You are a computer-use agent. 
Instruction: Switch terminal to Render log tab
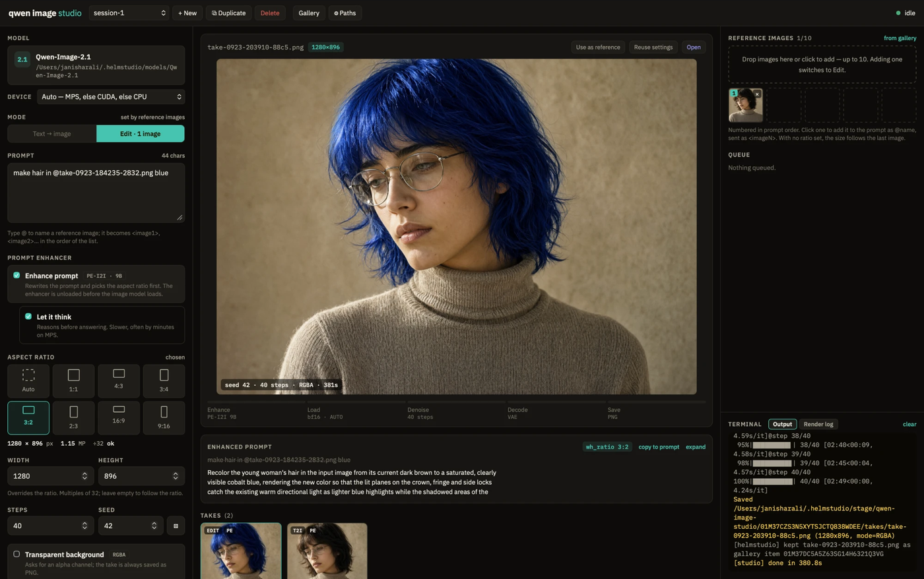point(818,424)
